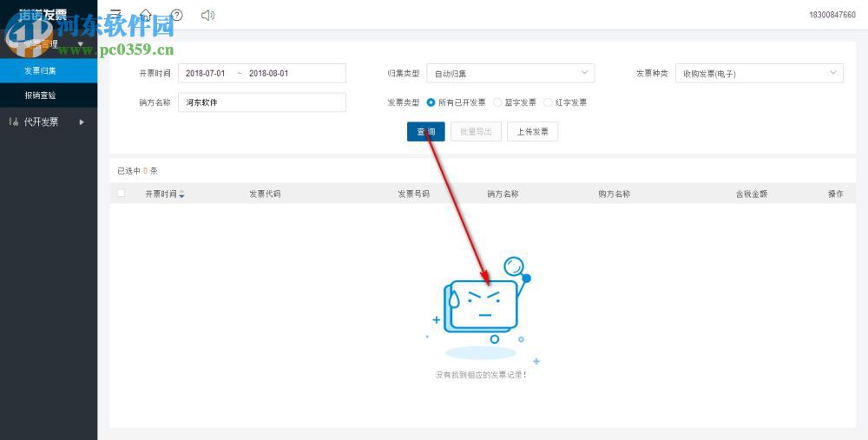Select 红字发票 radio button
Screen dimensions: 868x440
tap(548, 102)
